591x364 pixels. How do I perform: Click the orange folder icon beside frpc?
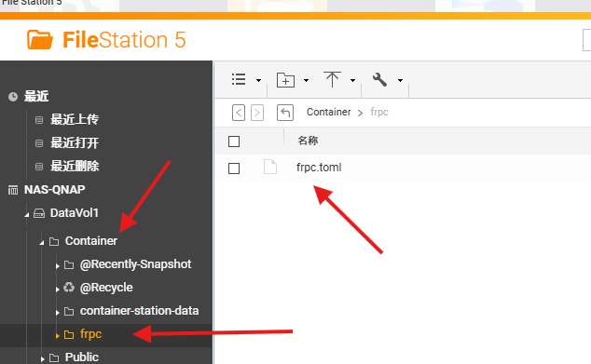point(69,334)
